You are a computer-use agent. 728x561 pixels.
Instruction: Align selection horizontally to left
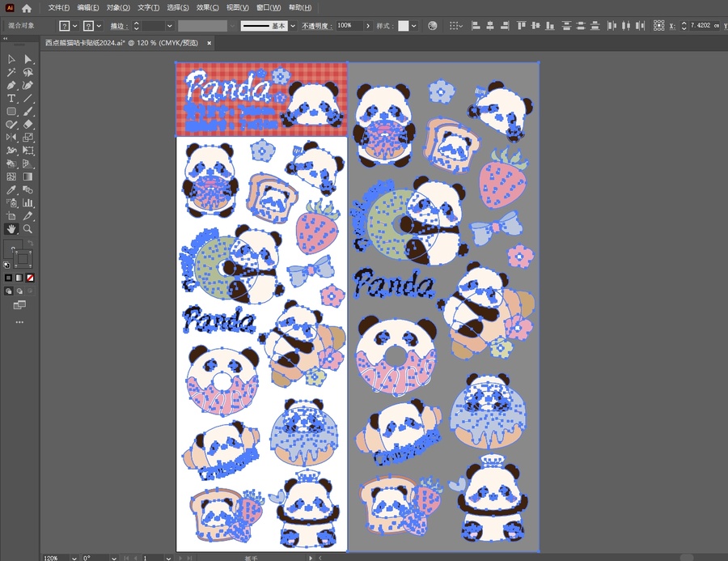coord(476,26)
